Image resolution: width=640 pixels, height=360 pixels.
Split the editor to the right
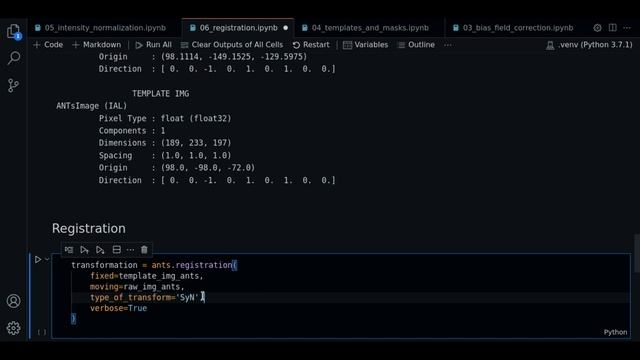click(x=613, y=28)
